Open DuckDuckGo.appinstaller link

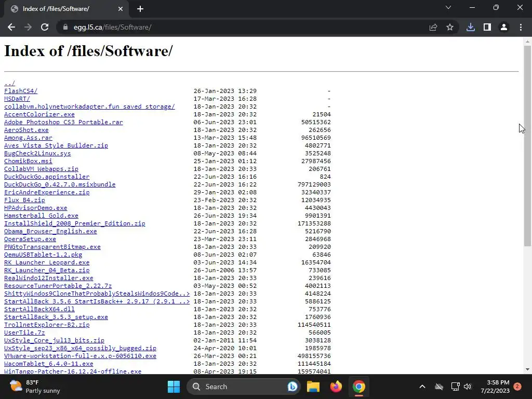pos(47,177)
